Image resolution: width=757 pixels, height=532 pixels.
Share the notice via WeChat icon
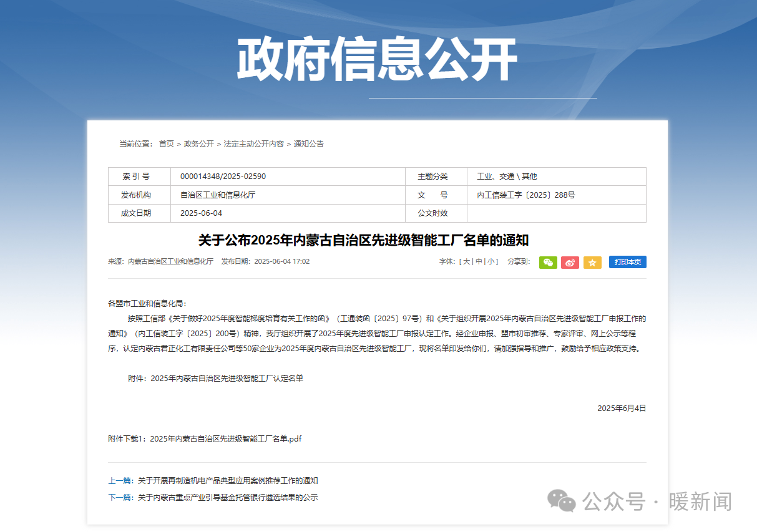548,263
